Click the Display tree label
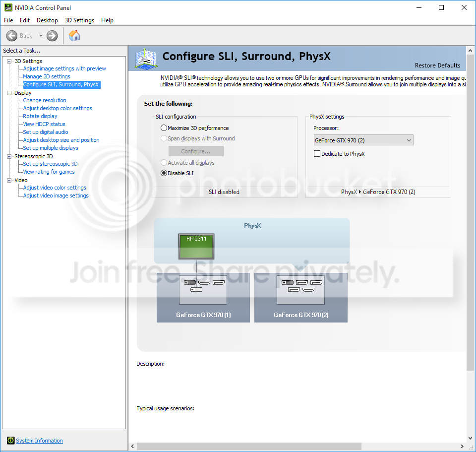 pyautogui.click(x=23, y=93)
